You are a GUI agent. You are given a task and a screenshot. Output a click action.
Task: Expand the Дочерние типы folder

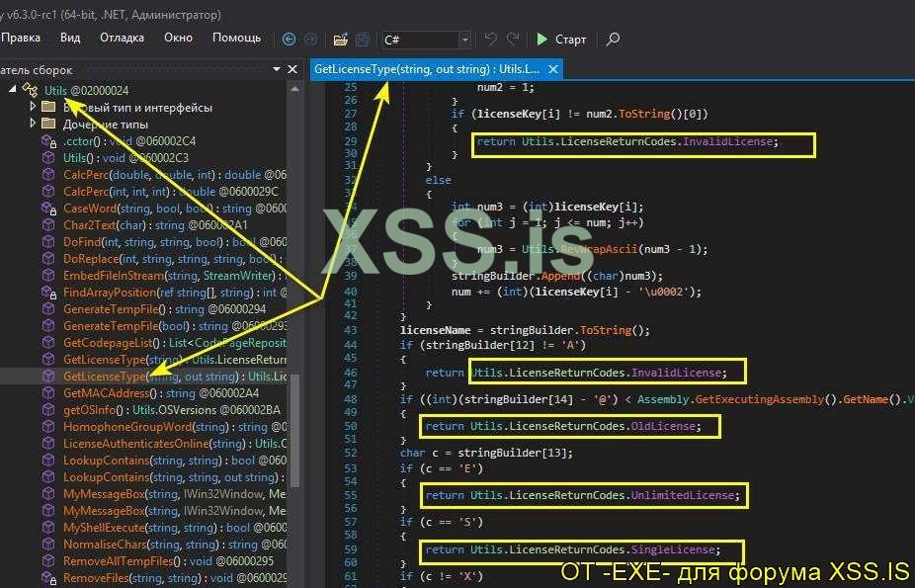(x=33, y=124)
